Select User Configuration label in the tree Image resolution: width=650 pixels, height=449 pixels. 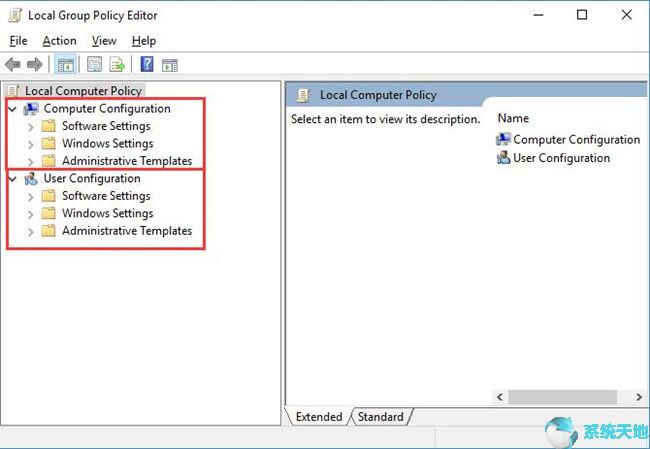coord(92,179)
